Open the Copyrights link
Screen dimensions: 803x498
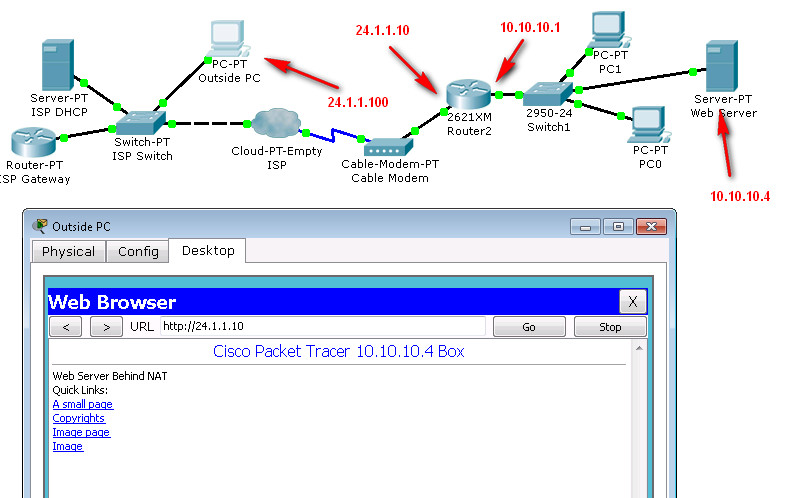tap(78, 418)
